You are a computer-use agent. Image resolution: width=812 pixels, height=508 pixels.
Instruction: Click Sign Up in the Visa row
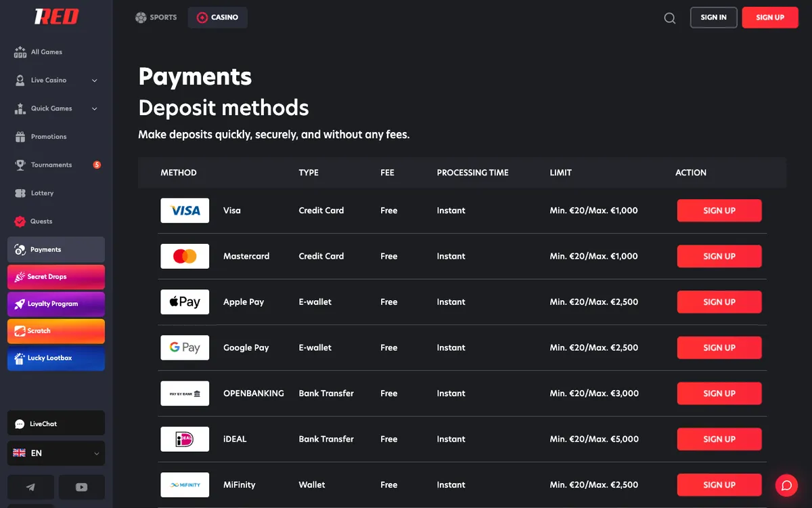719,211
